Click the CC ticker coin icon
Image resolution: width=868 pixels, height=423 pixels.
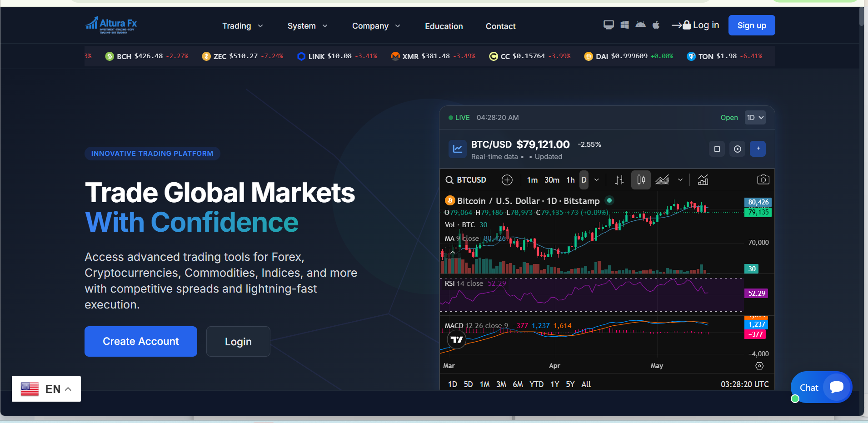click(494, 56)
